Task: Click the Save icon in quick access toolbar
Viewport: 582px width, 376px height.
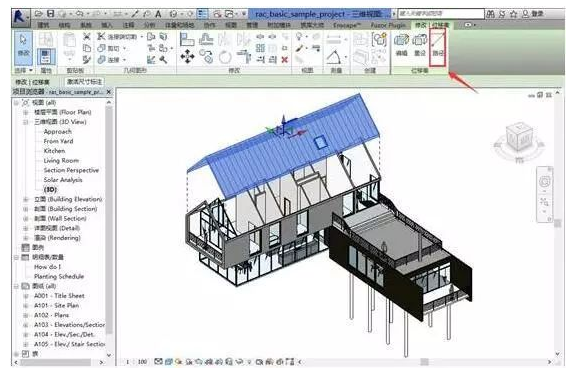Action: point(50,14)
